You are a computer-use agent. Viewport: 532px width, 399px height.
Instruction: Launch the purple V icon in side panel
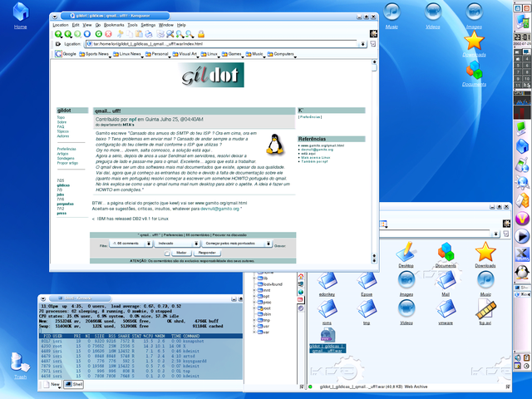[522, 219]
